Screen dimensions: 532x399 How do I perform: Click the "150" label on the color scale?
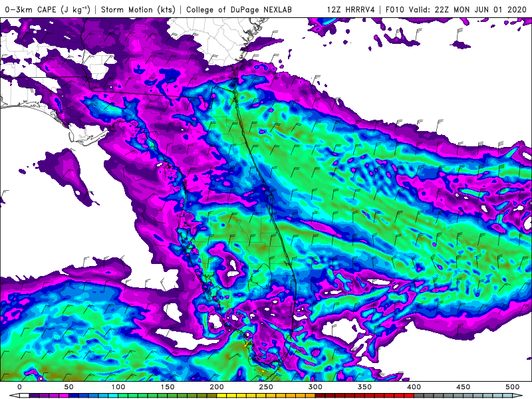point(168,387)
